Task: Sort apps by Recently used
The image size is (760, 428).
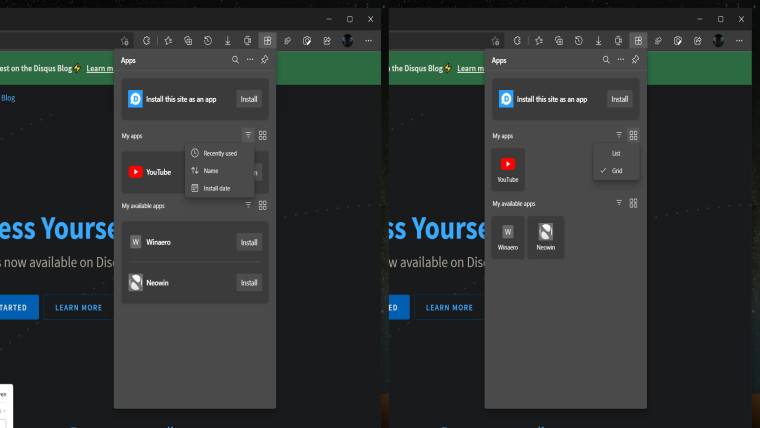Action: coord(220,153)
